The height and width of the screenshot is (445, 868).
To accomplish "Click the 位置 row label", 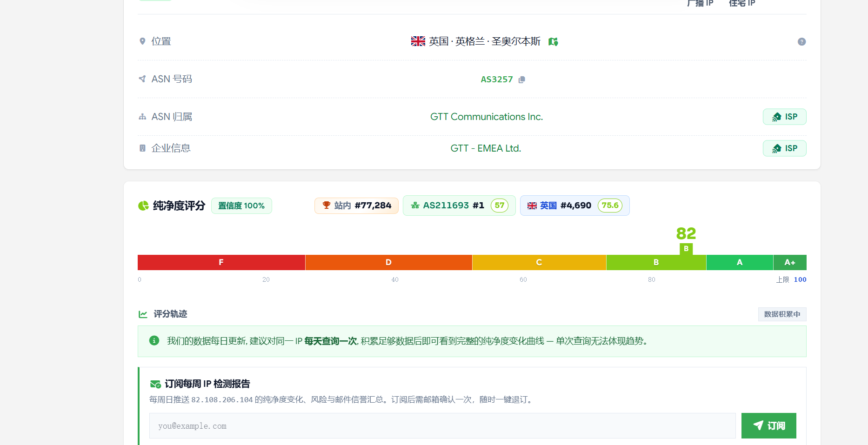I will point(161,41).
